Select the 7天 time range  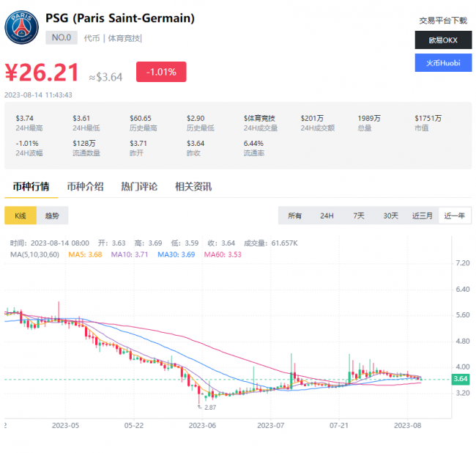(359, 216)
